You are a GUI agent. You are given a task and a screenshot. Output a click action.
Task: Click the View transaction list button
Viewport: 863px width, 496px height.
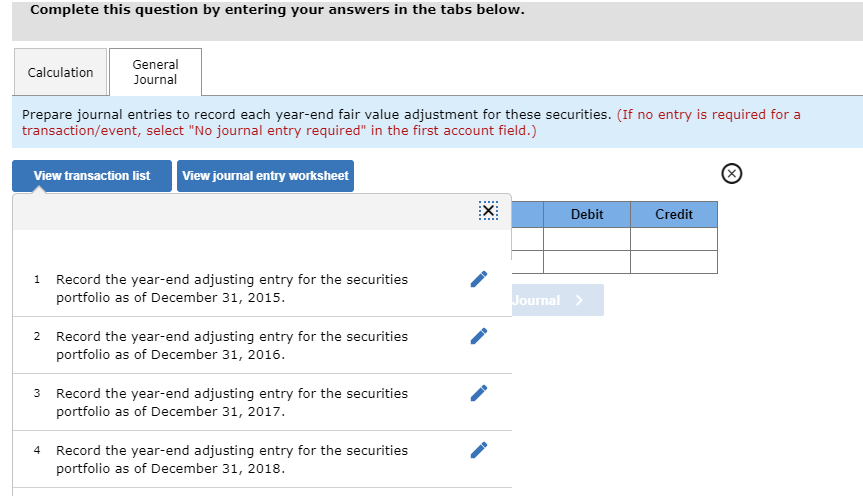92,176
